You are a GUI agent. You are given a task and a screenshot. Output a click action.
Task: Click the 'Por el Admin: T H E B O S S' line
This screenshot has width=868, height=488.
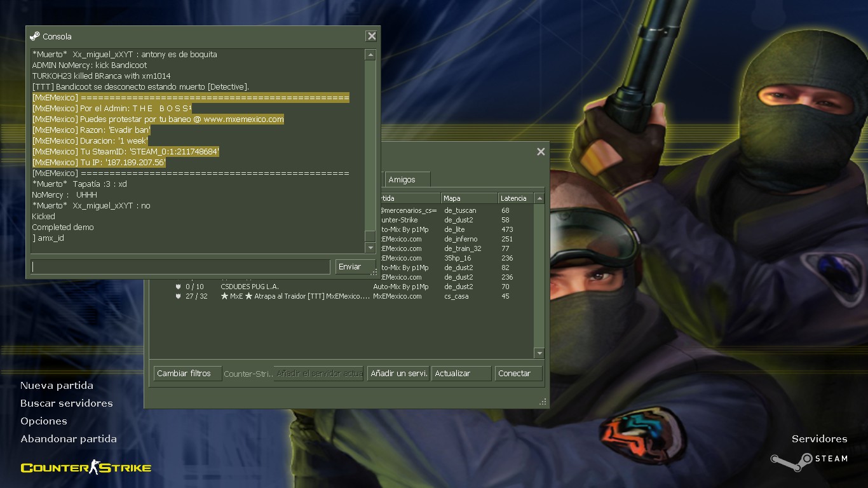(x=112, y=109)
